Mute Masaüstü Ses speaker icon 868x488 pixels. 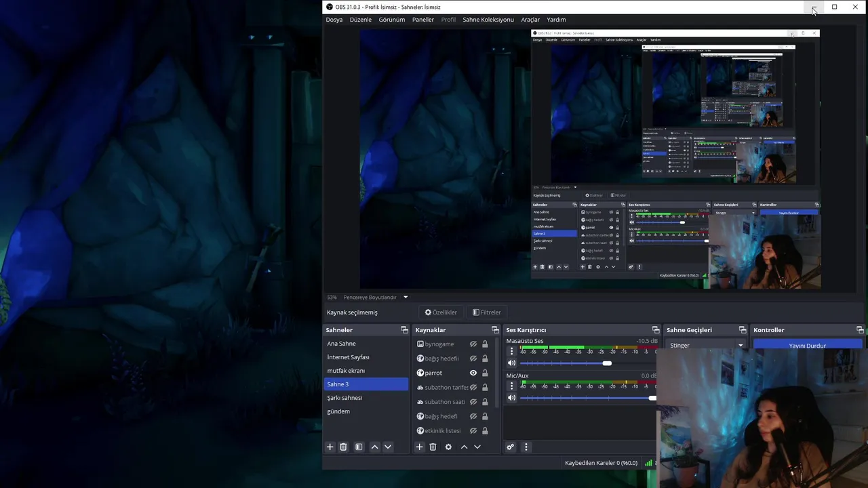[512, 363]
